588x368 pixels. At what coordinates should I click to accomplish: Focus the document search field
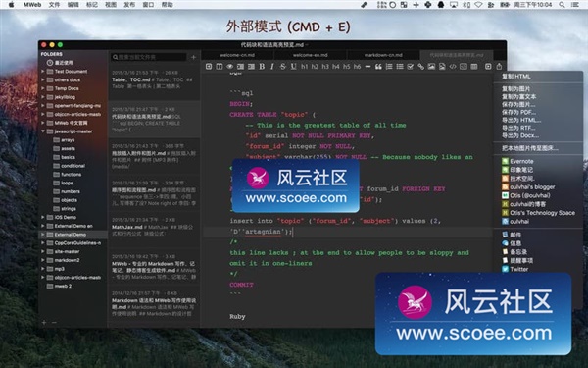pos(149,57)
